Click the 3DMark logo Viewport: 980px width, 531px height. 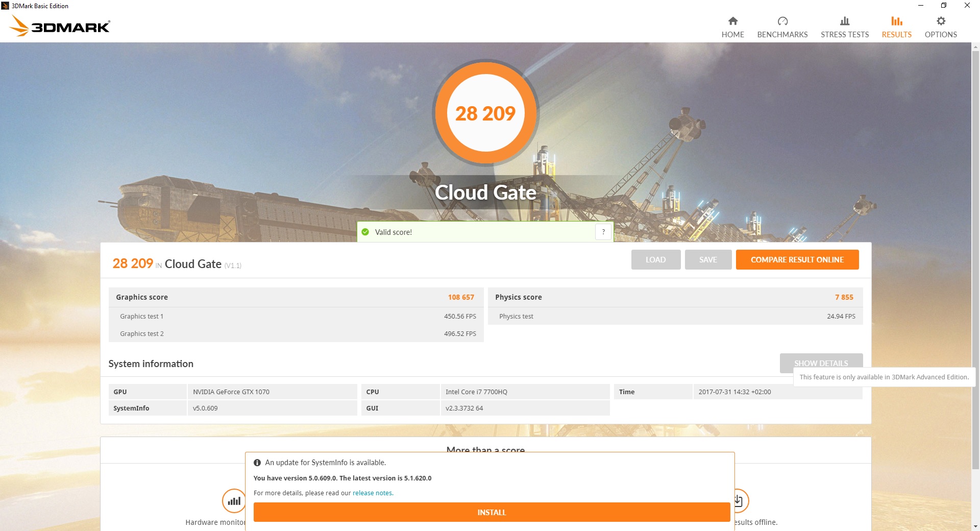click(x=60, y=26)
